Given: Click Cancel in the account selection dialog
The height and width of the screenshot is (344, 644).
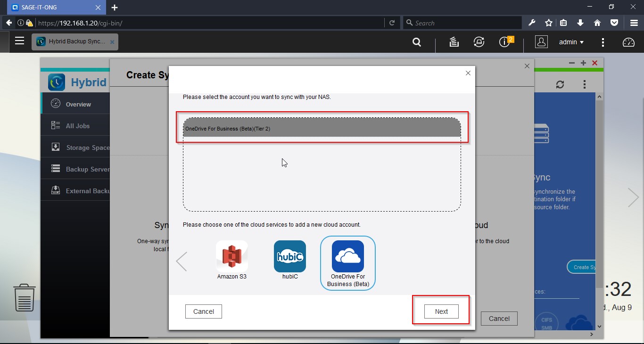Looking at the screenshot, I should tap(204, 311).
